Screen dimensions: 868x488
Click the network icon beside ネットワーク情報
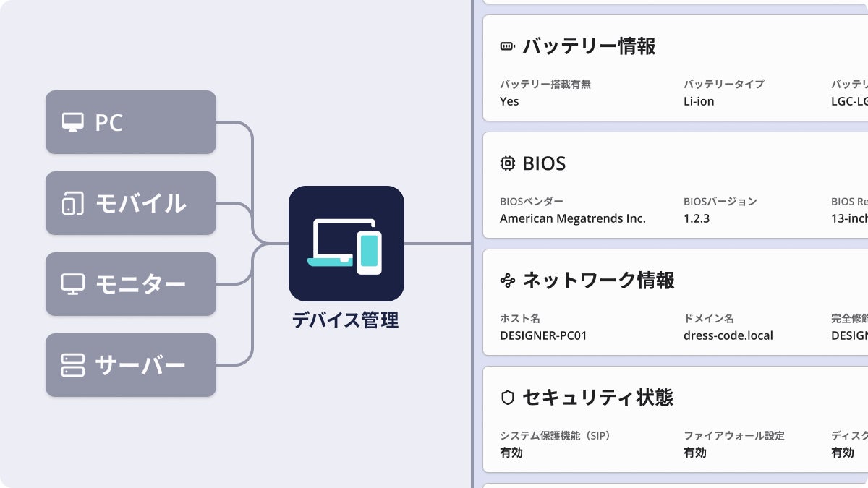click(508, 281)
